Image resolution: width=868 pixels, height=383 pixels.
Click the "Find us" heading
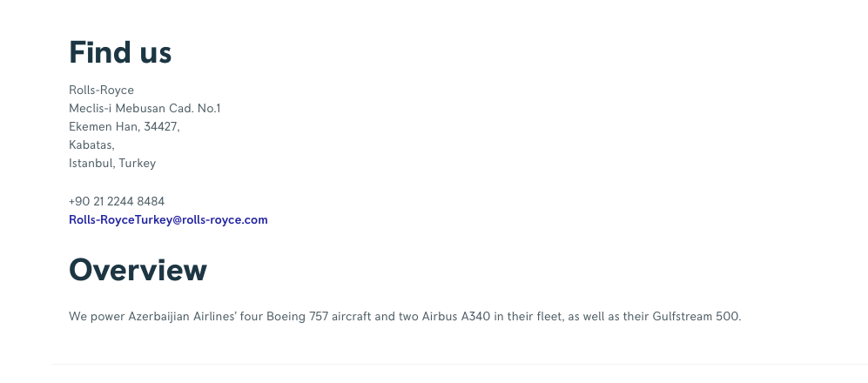(120, 53)
